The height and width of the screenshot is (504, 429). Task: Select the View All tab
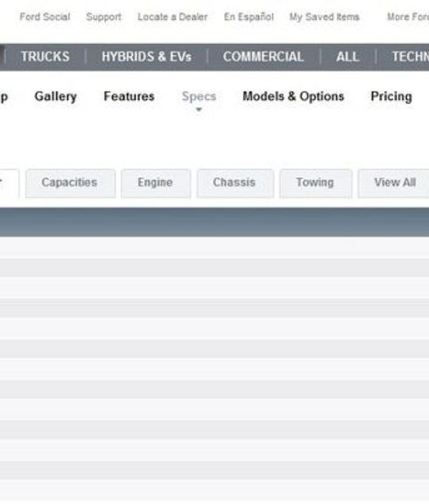[394, 183]
